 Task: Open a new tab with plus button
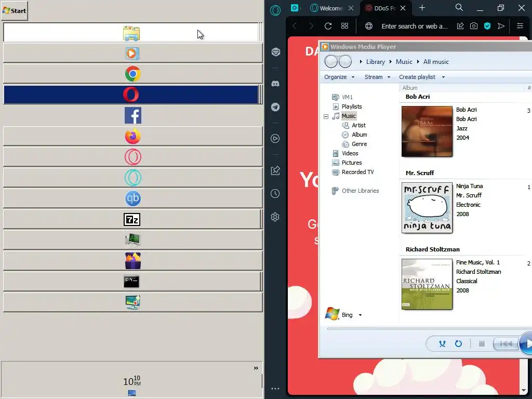click(422, 8)
